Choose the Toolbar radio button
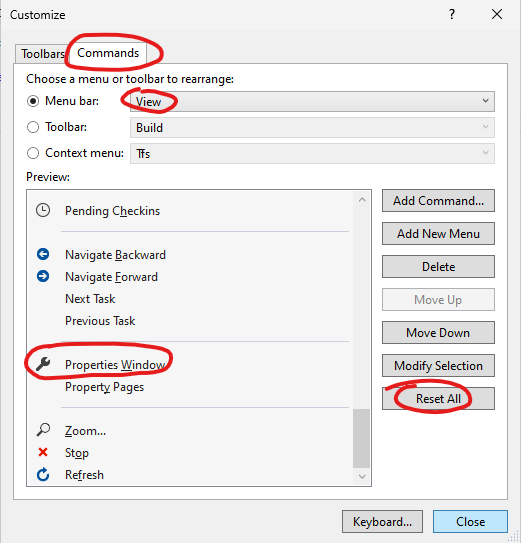The image size is (521, 543). pos(33,127)
